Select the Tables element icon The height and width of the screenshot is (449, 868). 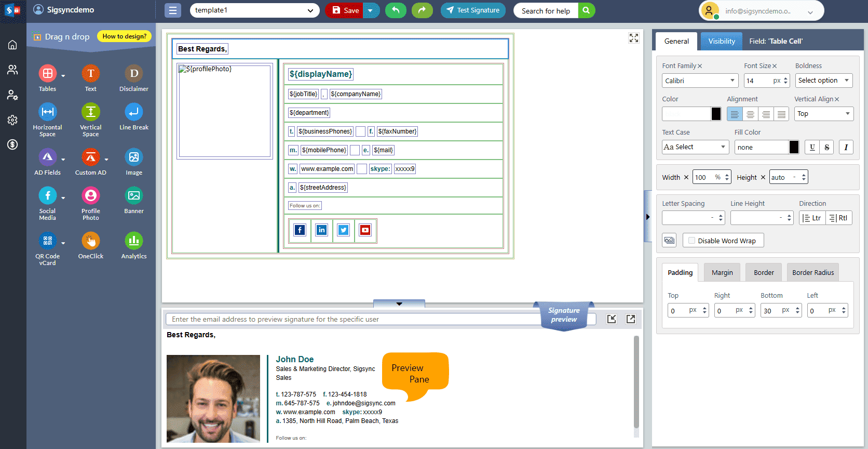click(x=47, y=74)
